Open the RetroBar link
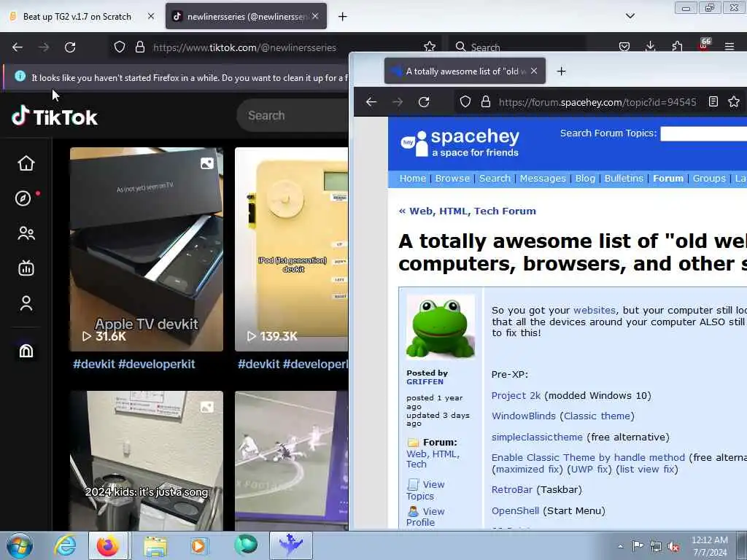Viewport: 747px width, 560px height. coord(511,490)
